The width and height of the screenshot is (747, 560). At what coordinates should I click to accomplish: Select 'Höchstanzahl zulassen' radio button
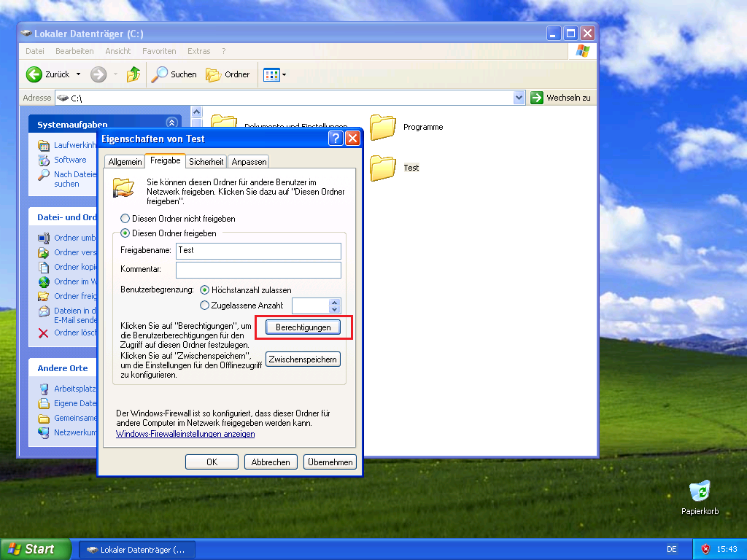tap(204, 290)
